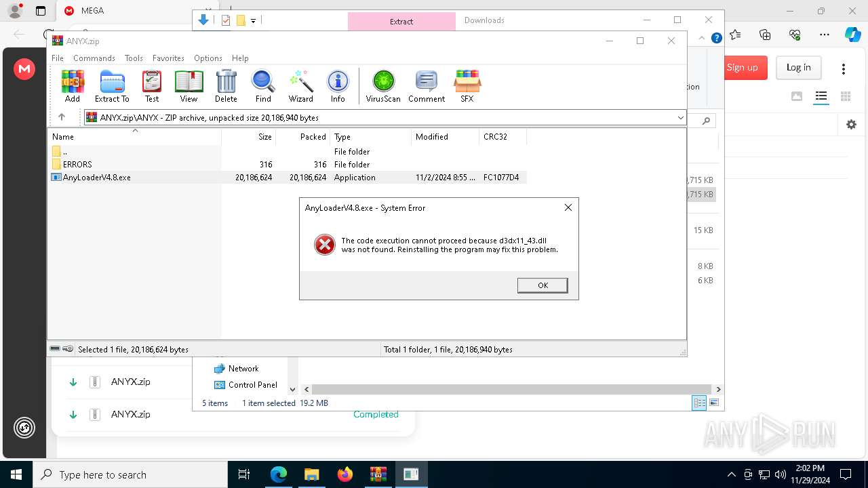The image size is (868, 488).
Task: Click the taskbar search box
Action: point(130,474)
